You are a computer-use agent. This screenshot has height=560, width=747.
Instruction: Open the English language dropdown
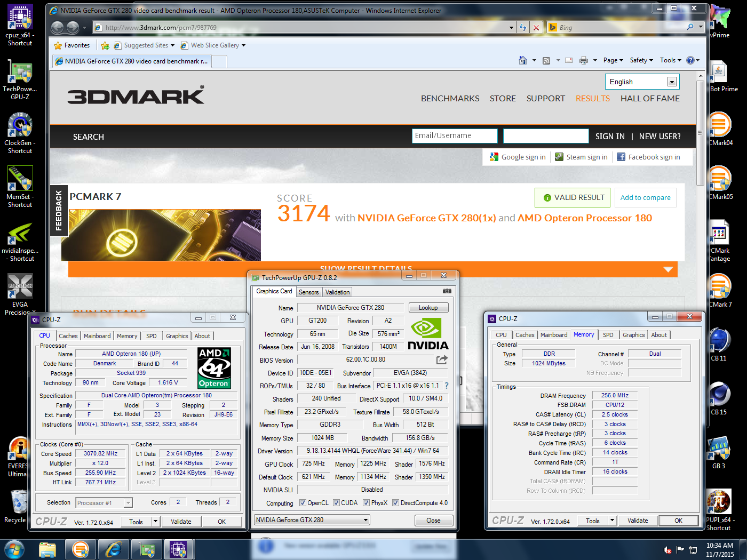pos(641,82)
